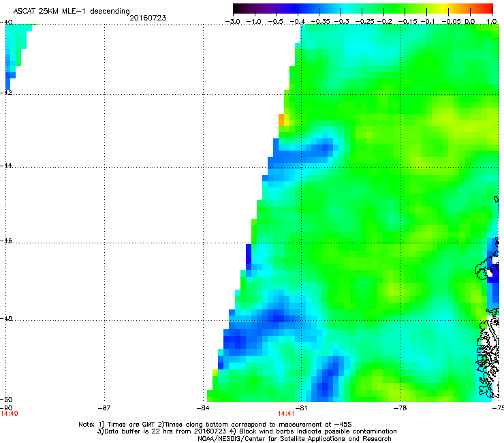Viewport: 504px width, 443px height.
Task: Click the title "ASCAT 25KM MLE-1 descending"
Action: 72,12
